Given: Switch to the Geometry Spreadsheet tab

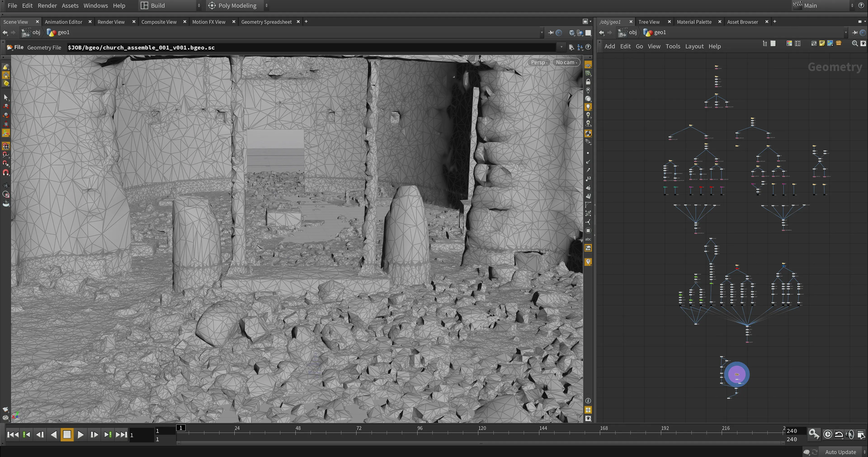Looking at the screenshot, I should [x=266, y=22].
